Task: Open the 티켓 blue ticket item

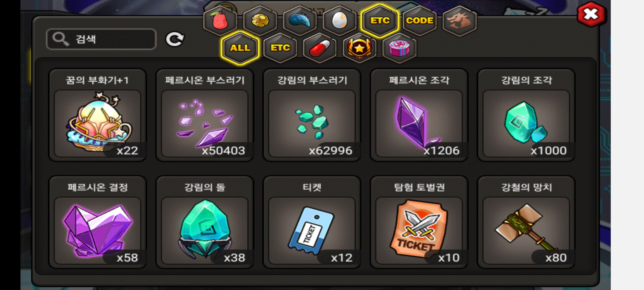Action: pyautogui.click(x=312, y=222)
